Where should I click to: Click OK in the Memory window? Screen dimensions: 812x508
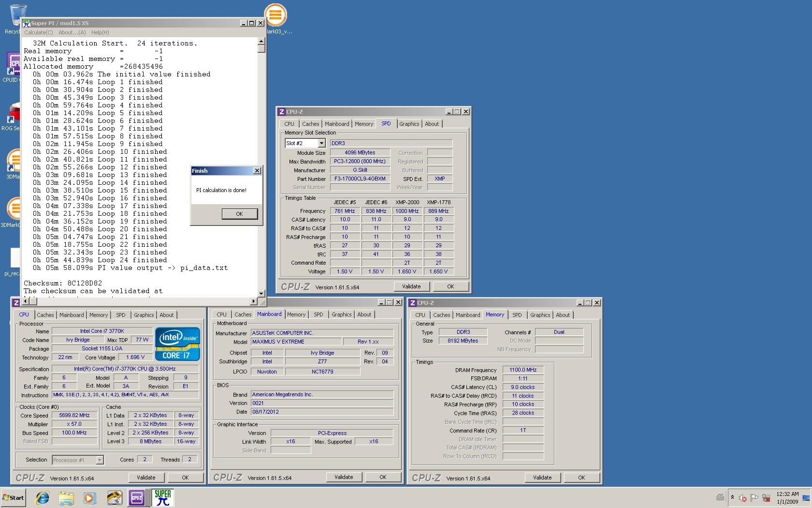[581, 478]
